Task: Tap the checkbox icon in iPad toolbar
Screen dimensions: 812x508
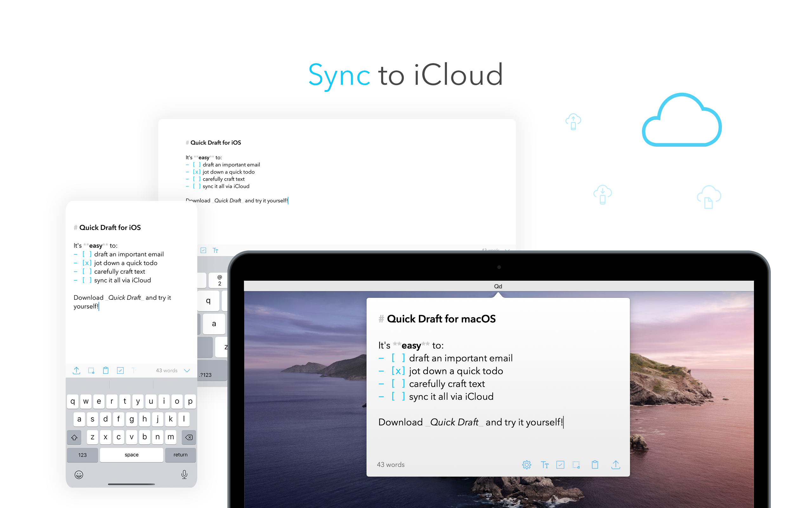Action: (203, 250)
